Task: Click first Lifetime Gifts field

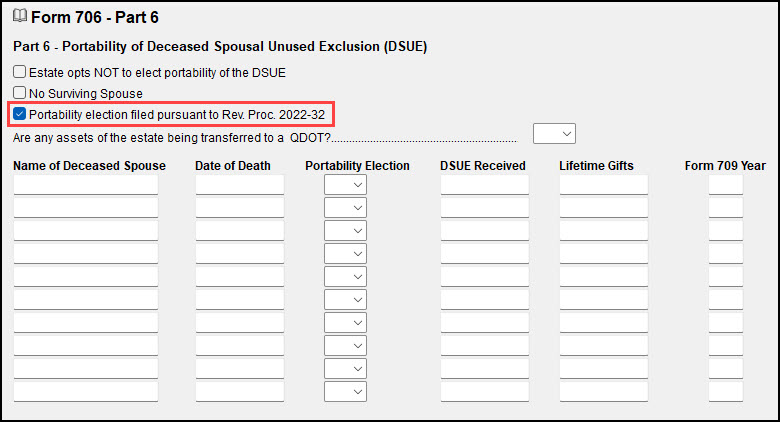Action: 604,185
